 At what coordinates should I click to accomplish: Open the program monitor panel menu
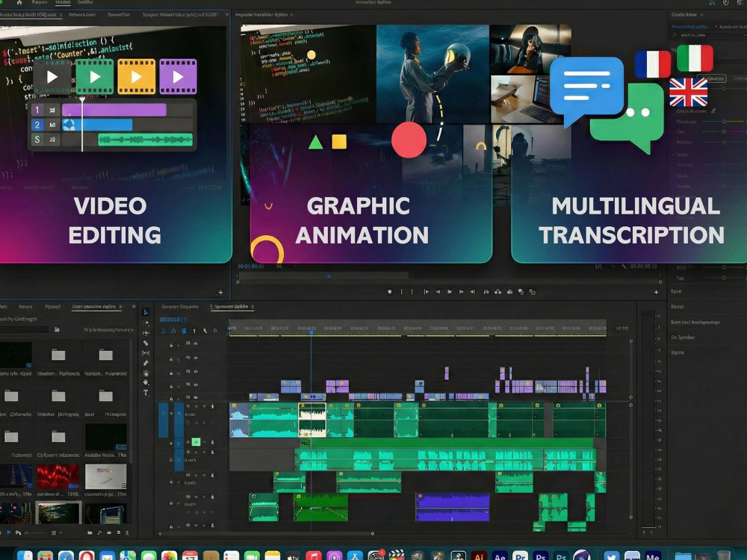[291, 15]
